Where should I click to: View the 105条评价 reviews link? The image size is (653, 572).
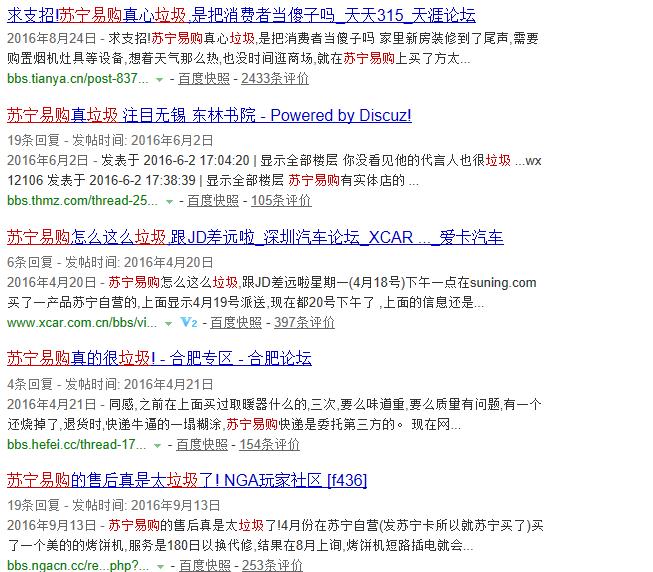pos(281,201)
